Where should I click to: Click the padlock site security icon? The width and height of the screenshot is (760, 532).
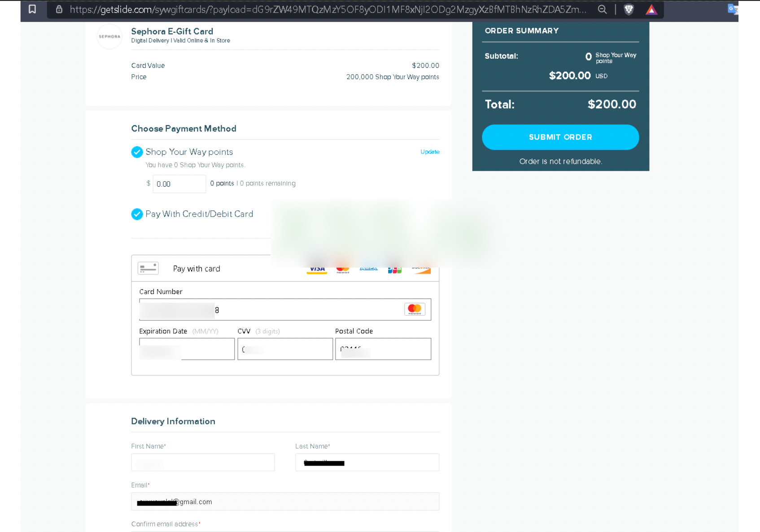point(59,9)
